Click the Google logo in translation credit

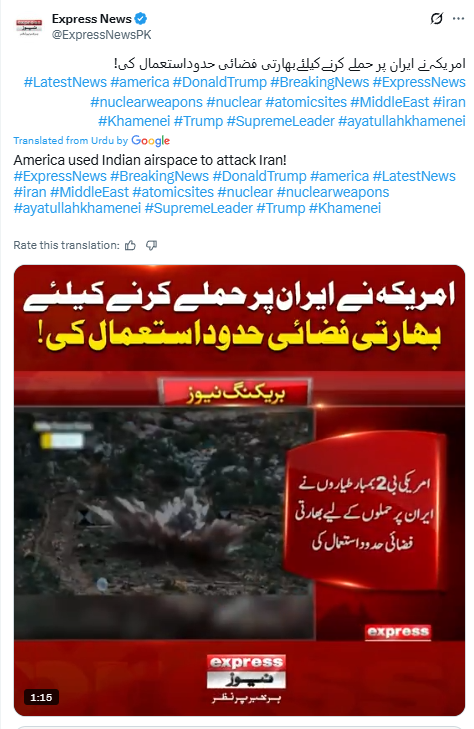(151, 140)
